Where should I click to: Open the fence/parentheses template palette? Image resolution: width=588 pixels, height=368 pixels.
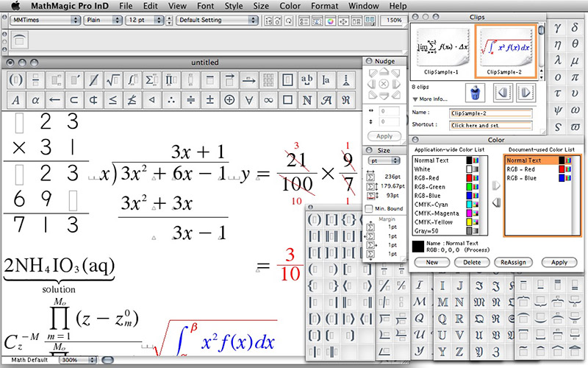[x=16, y=79]
